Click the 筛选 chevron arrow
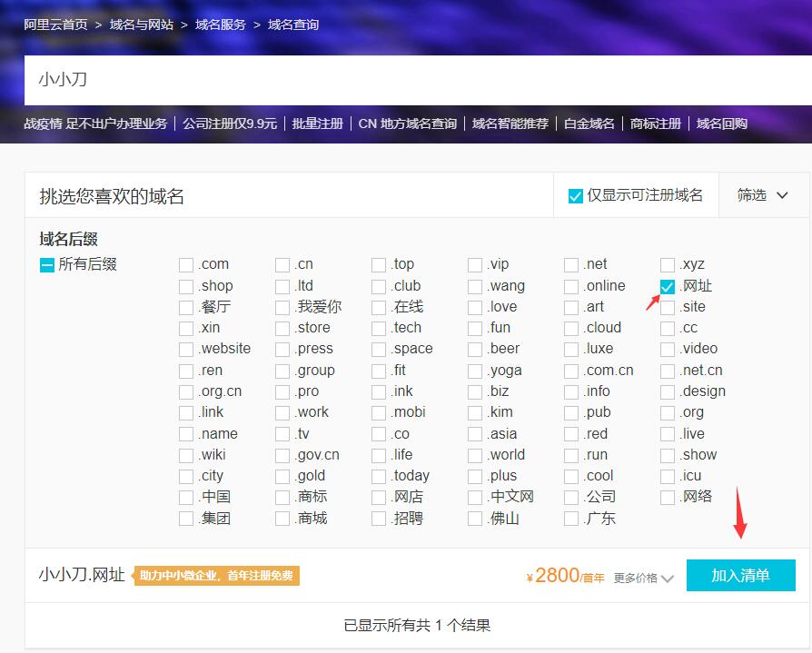The width and height of the screenshot is (812, 653). pos(783,195)
